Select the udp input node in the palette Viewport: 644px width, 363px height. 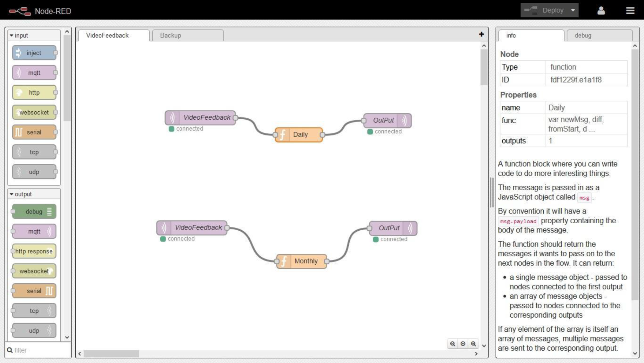34,172
